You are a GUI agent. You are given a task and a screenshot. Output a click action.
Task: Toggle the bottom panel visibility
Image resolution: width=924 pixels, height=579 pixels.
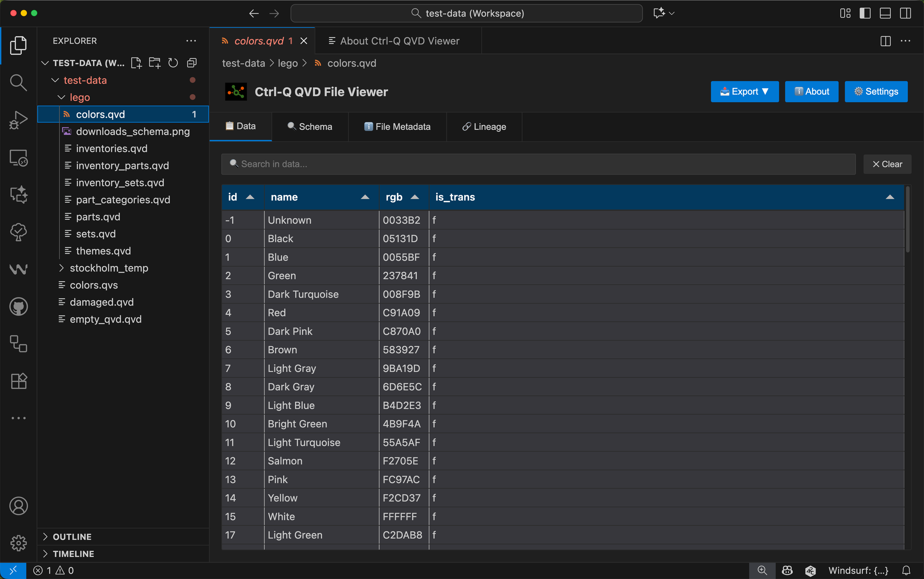(x=885, y=13)
